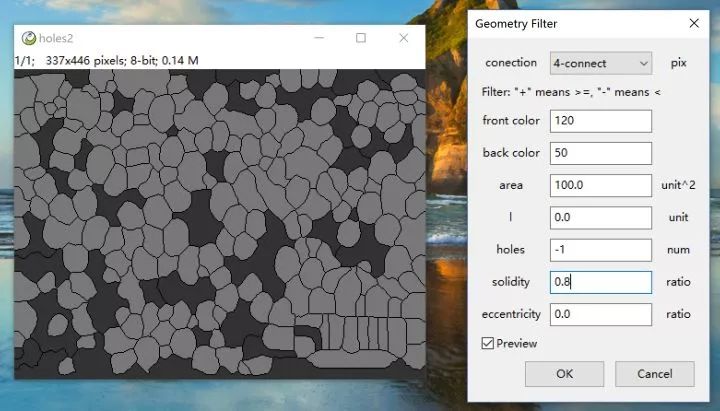Click the 'holes2' window title text

click(56, 39)
